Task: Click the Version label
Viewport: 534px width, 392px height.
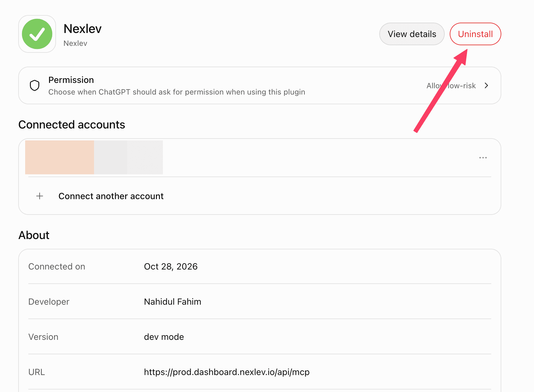Action: click(43, 337)
